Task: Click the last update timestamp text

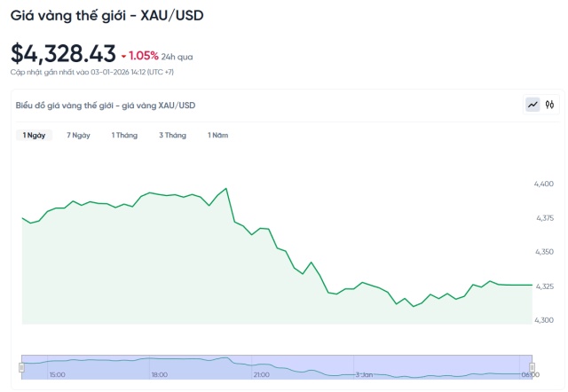Action: point(105,71)
